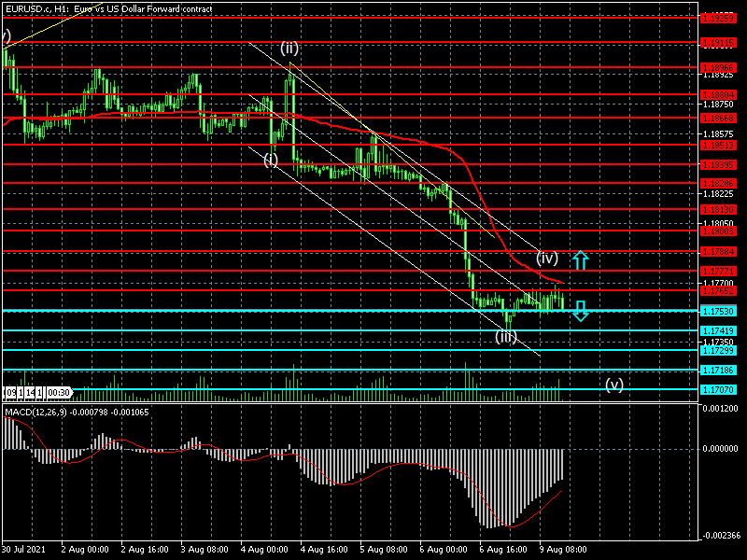Click the 1.17530 cyan price label
747x560 pixels.
(x=718, y=311)
